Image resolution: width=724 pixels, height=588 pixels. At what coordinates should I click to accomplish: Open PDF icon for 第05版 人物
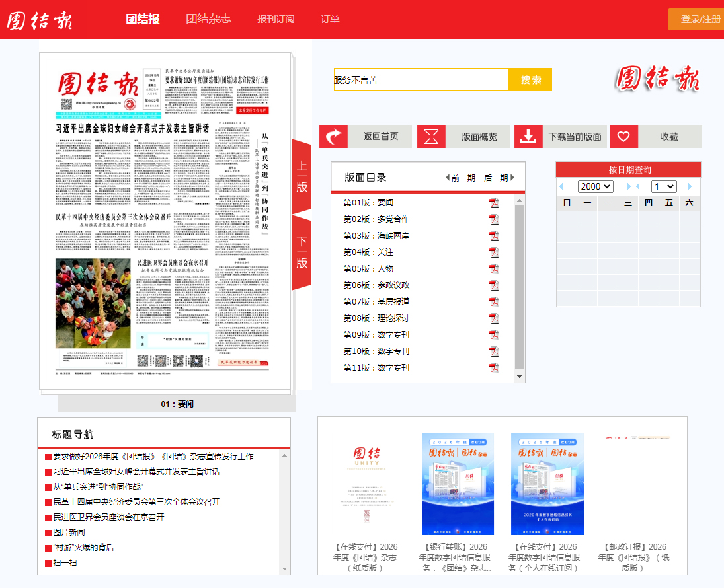tap(494, 269)
